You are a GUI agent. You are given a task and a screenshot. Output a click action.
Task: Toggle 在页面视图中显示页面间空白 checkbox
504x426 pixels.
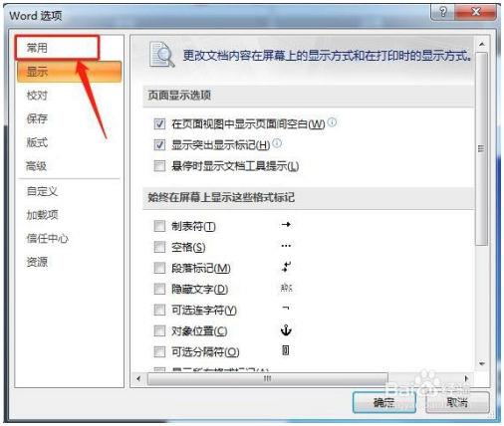coord(159,124)
